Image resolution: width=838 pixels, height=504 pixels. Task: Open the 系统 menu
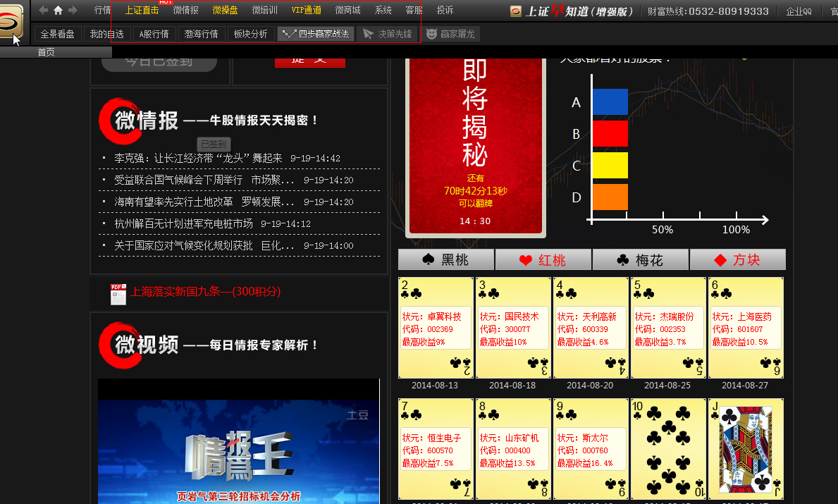tap(383, 10)
